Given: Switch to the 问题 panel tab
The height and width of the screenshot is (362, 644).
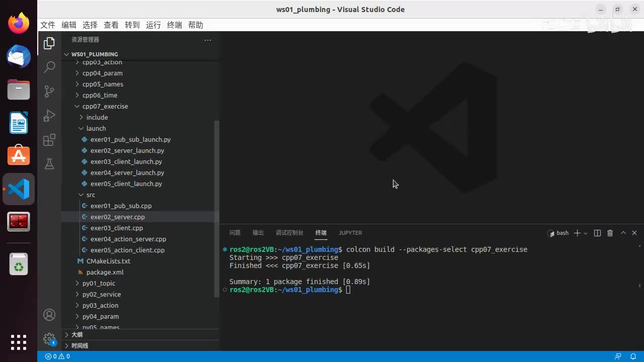Looking at the screenshot, I should (x=235, y=233).
